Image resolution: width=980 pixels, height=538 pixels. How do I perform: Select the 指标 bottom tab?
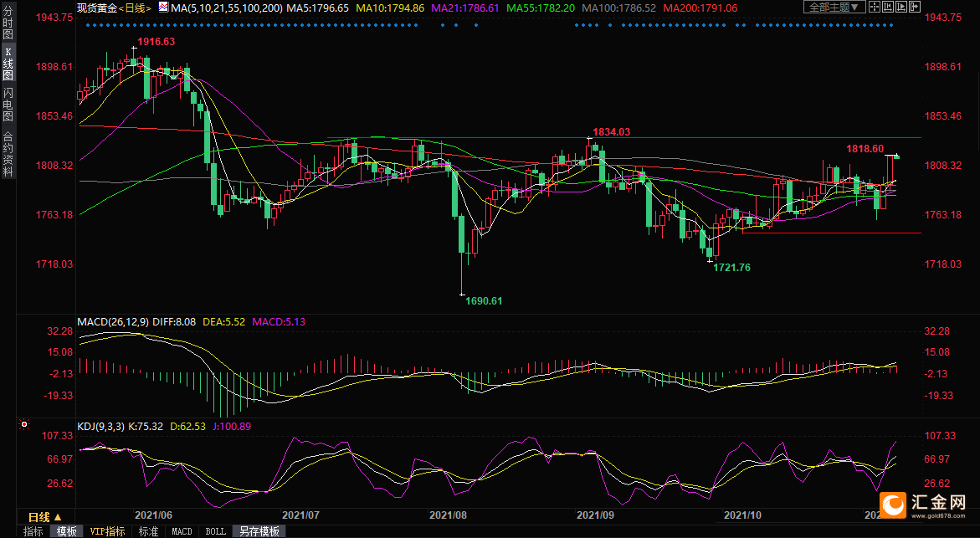point(33,531)
